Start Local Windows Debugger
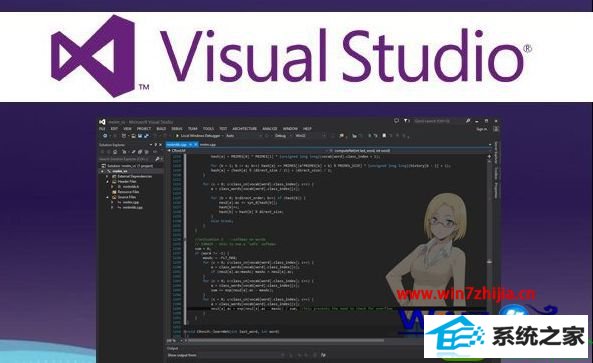Image resolution: width=593 pixels, height=363 pixels. [x=198, y=136]
